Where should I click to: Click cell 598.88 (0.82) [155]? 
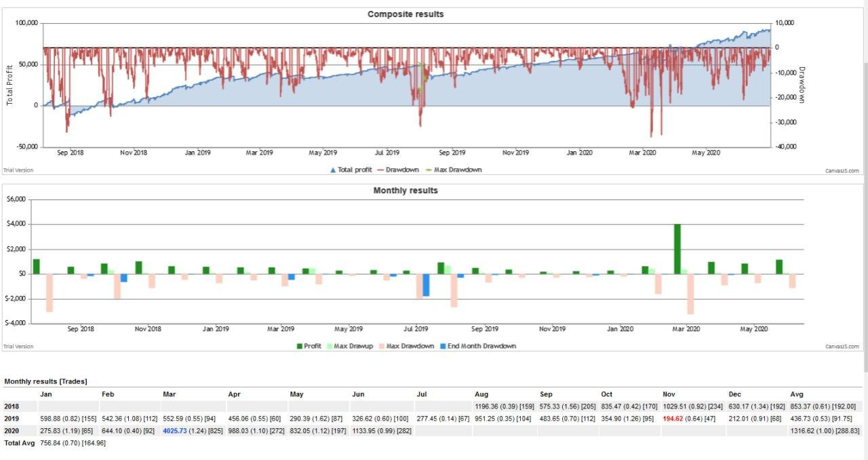pyautogui.click(x=69, y=419)
